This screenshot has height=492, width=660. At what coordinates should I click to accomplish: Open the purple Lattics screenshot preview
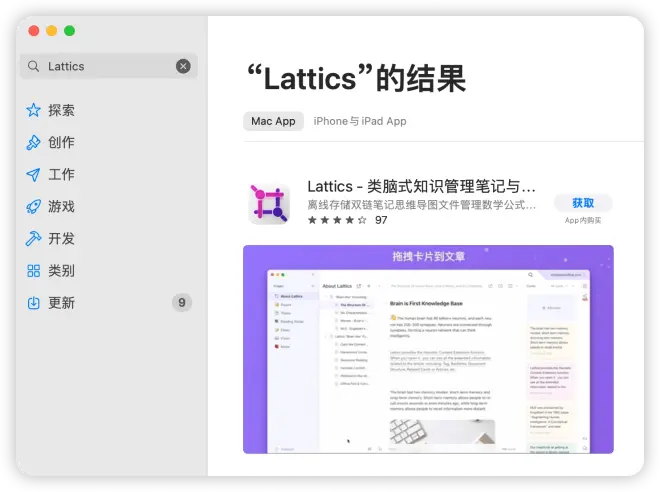click(428, 349)
